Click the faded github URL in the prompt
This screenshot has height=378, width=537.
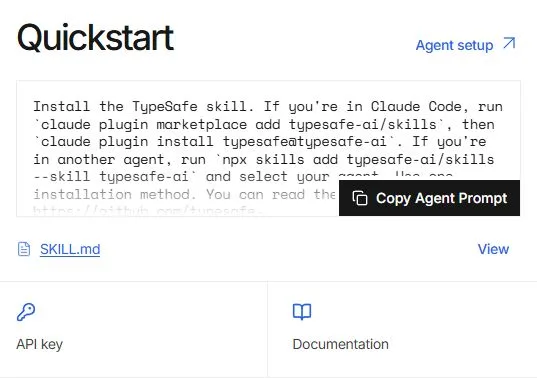coord(148,210)
